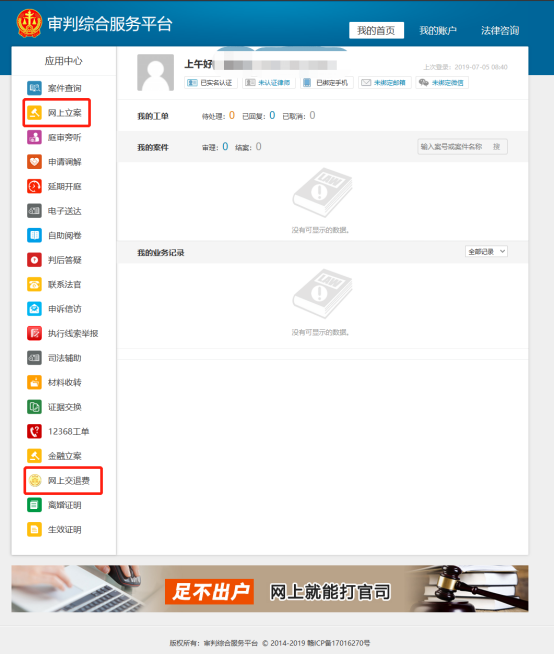Click the 已绑定手机 badge
Screen dimensions: 554x655
(x=327, y=83)
